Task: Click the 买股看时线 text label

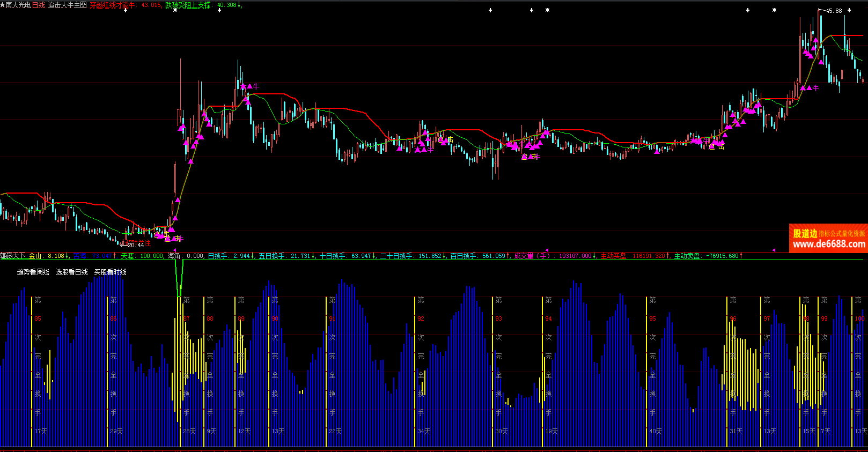Action: (x=110, y=272)
